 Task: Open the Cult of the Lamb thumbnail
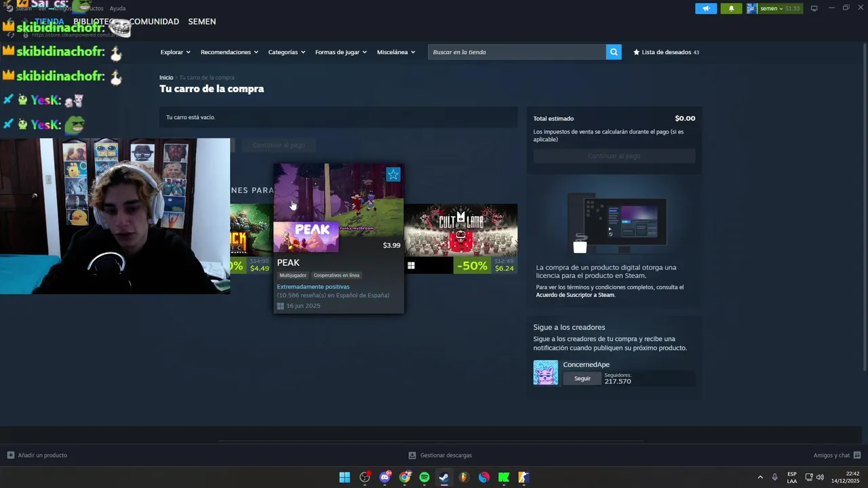click(x=460, y=230)
